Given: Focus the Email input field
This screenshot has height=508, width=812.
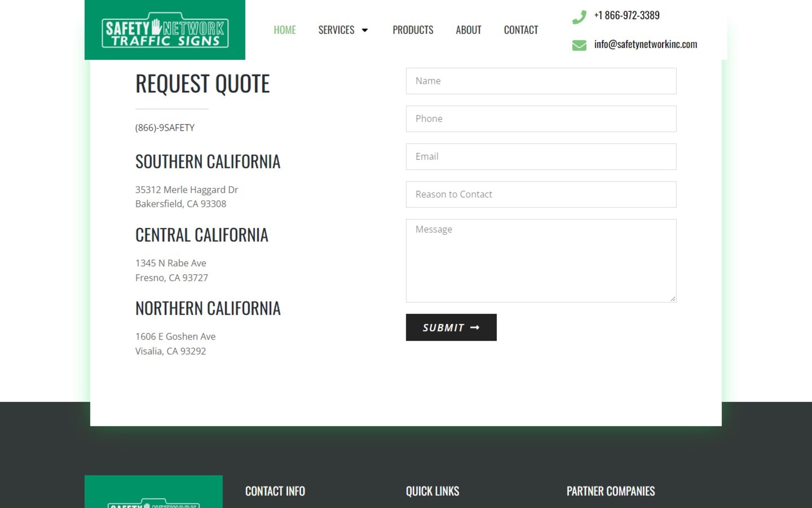Looking at the screenshot, I should click(541, 157).
